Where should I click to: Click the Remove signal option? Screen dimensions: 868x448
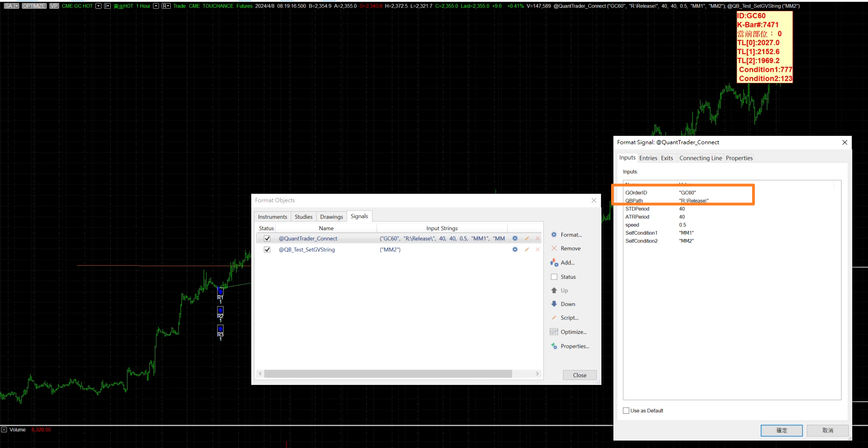[x=570, y=249]
